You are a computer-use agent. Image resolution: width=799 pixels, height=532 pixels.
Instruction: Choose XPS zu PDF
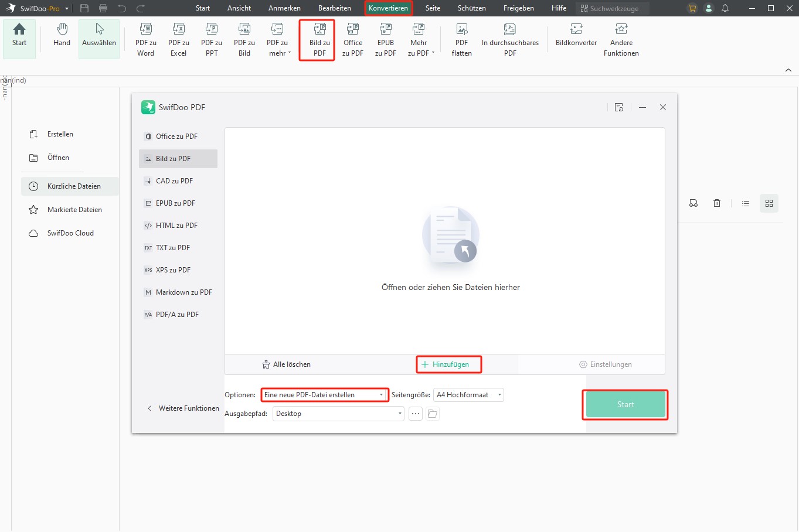pyautogui.click(x=178, y=270)
